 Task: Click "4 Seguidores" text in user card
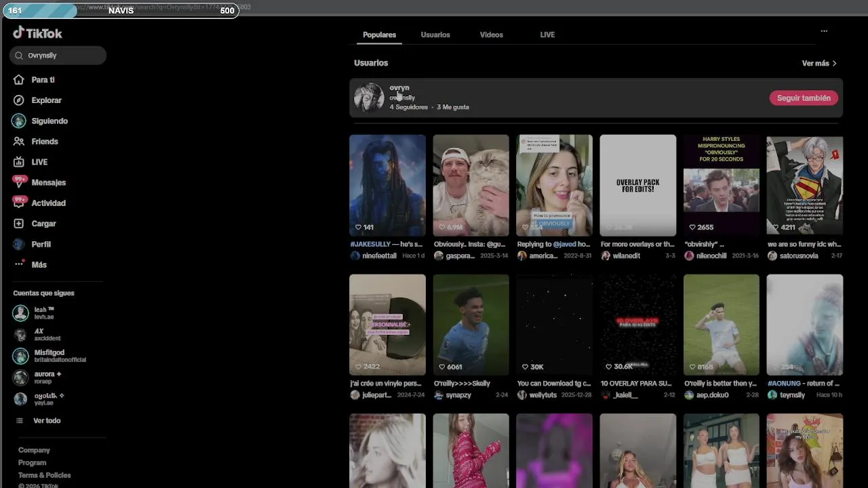point(408,107)
